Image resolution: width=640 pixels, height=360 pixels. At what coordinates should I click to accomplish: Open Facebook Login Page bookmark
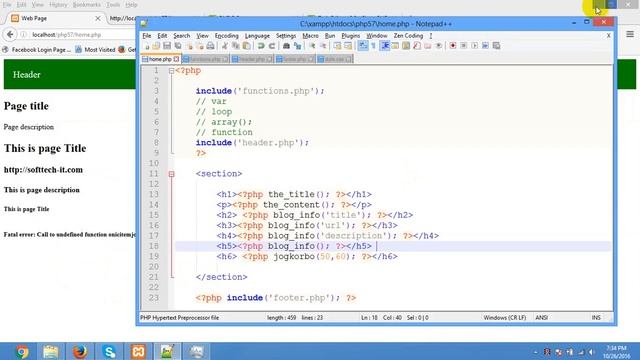[x=37, y=49]
